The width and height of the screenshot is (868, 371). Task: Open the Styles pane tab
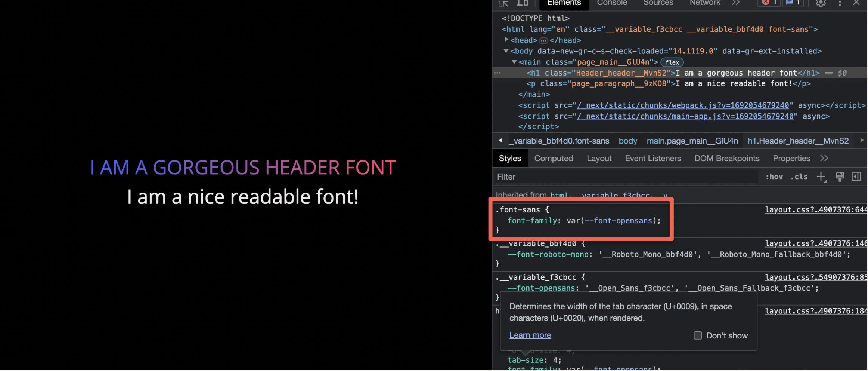coord(510,159)
